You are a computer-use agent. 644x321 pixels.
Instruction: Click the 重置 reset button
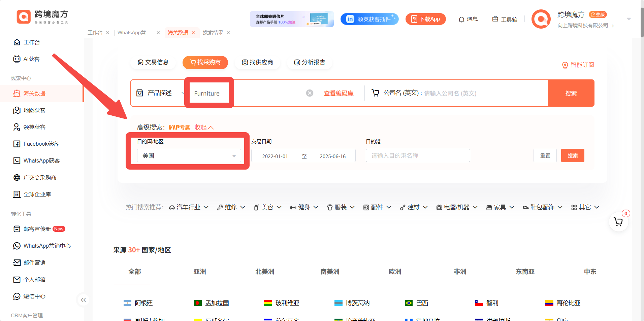(x=545, y=156)
